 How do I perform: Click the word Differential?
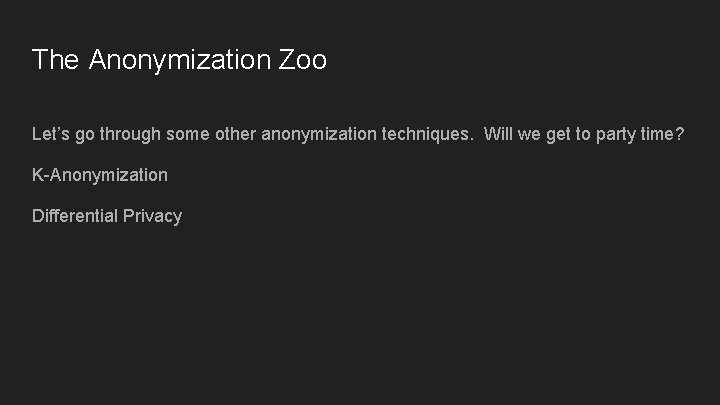pos(75,216)
